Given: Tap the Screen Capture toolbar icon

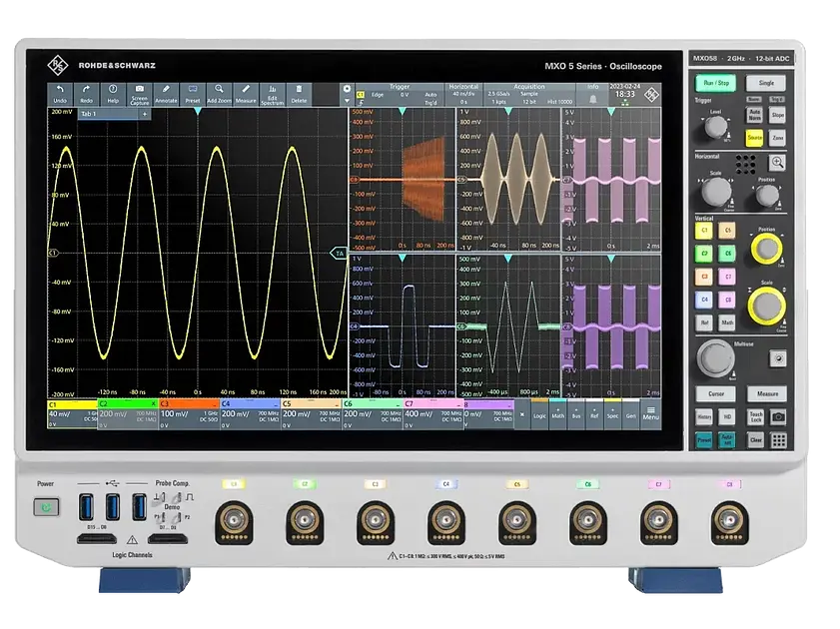Looking at the screenshot, I should (139, 94).
